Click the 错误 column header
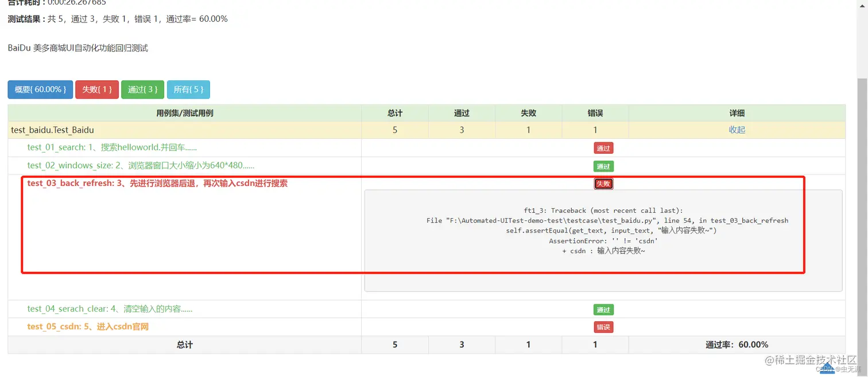This screenshot has height=377, width=868. point(595,113)
